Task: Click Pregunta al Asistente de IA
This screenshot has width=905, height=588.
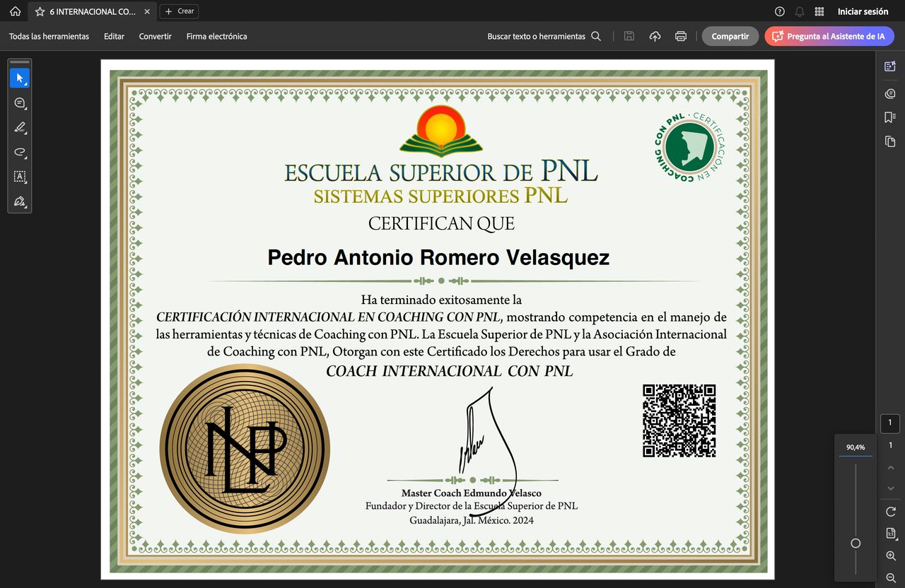Action: tap(829, 36)
